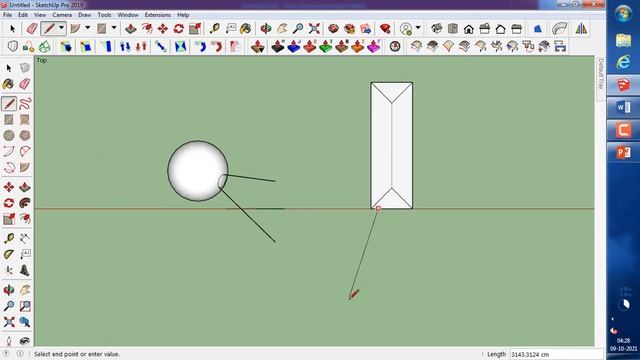Viewport: 640px width, 360px height.
Task: Open the Extension Manager ruby icon
Action: pos(385,29)
